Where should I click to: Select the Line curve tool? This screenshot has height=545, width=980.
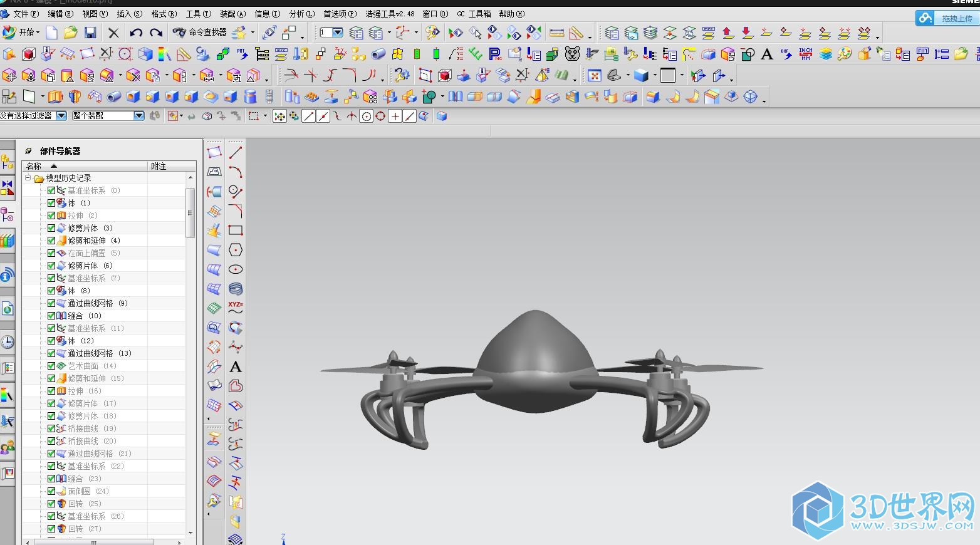(236, 153)
